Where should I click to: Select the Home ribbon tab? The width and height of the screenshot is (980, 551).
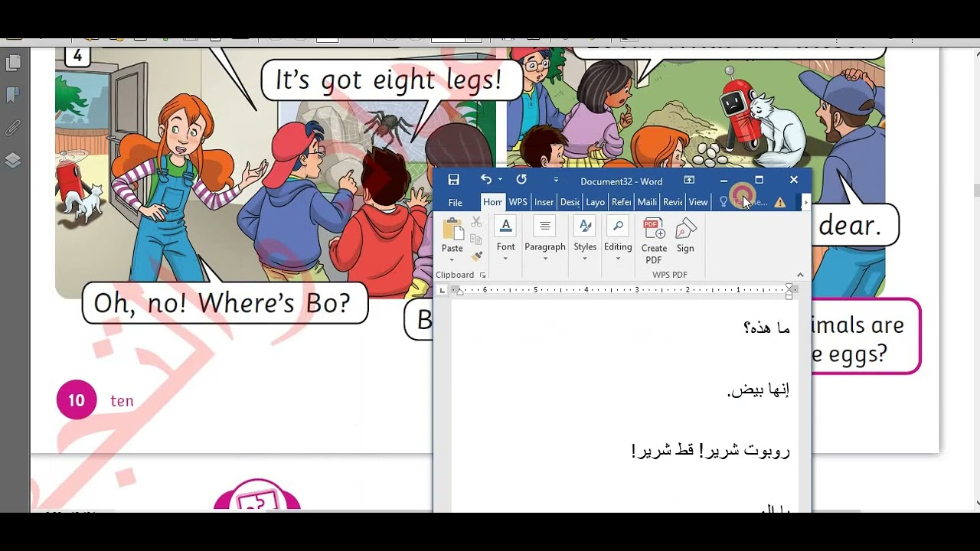[493, 202]
